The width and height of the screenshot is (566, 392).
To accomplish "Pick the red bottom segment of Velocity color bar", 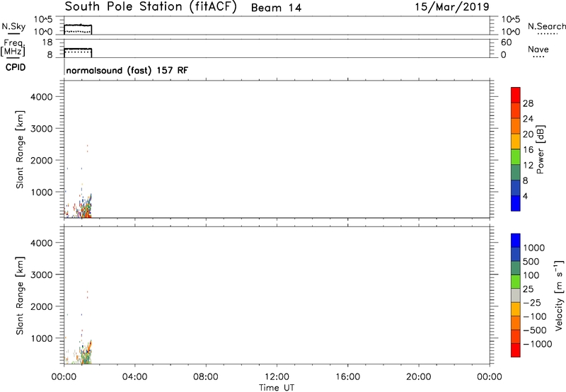I will [516, 350].
